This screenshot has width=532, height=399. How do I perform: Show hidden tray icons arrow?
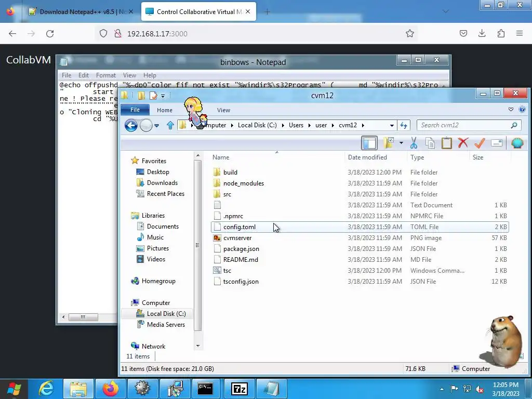coord(442,389)
